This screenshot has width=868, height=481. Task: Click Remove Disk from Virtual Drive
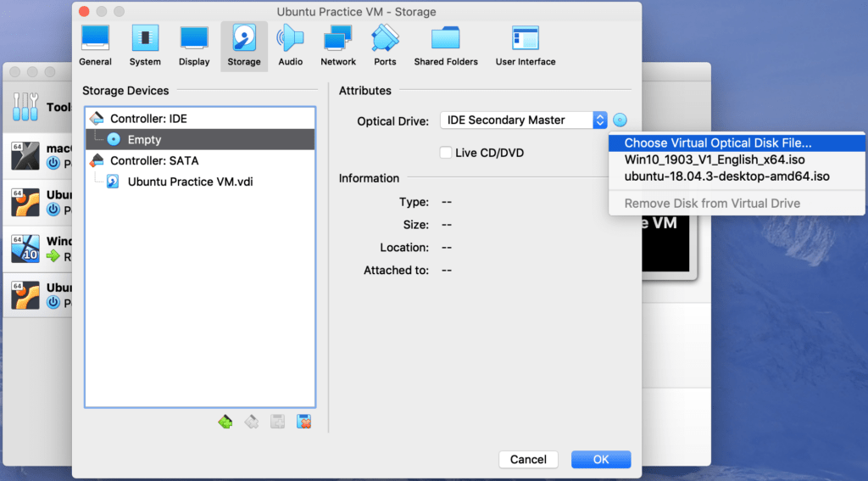click(737, 204)
